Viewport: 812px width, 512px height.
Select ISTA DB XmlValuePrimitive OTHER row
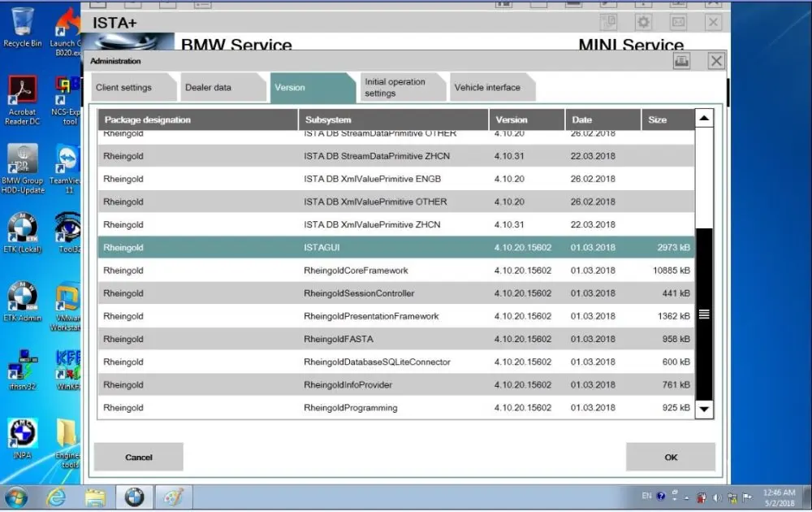(x=396, y=202)
